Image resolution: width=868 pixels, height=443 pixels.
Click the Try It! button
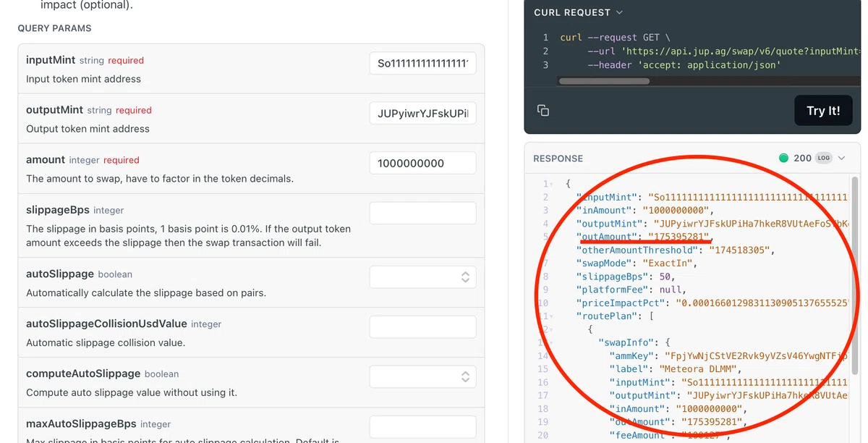coord(823,111)
